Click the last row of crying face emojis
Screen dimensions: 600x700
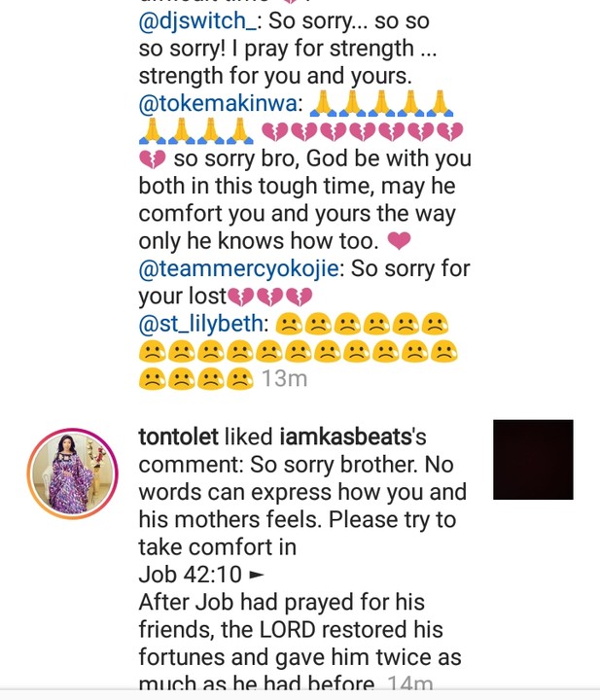point(196,379)
